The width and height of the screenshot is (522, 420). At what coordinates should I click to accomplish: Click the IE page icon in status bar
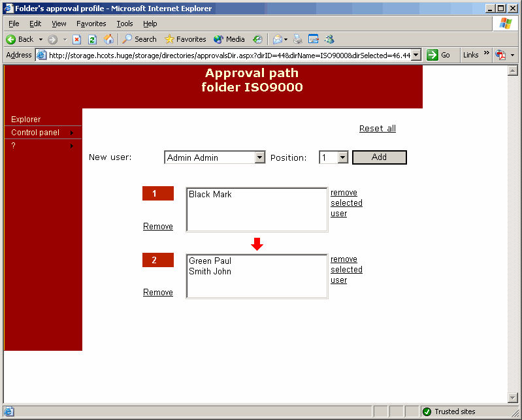click(8, 412)
